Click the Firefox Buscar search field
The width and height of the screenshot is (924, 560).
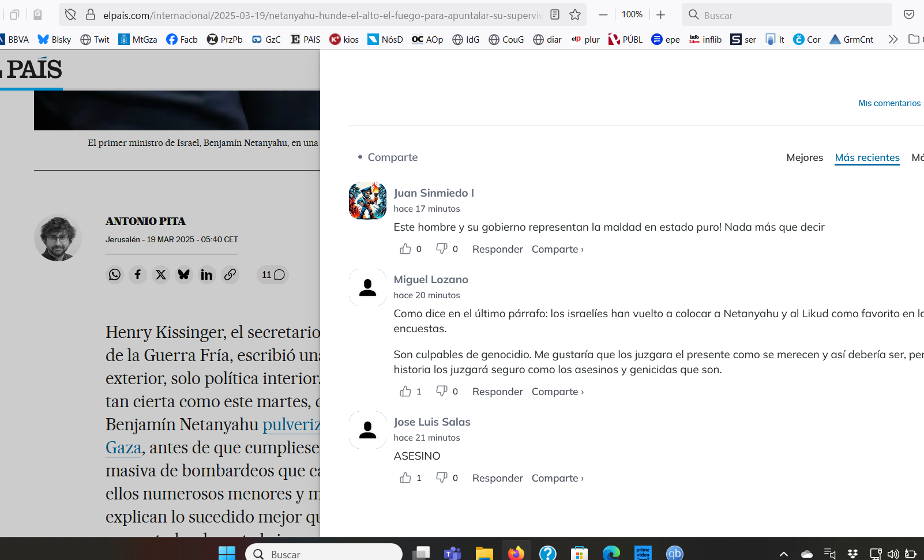(787, 15)
